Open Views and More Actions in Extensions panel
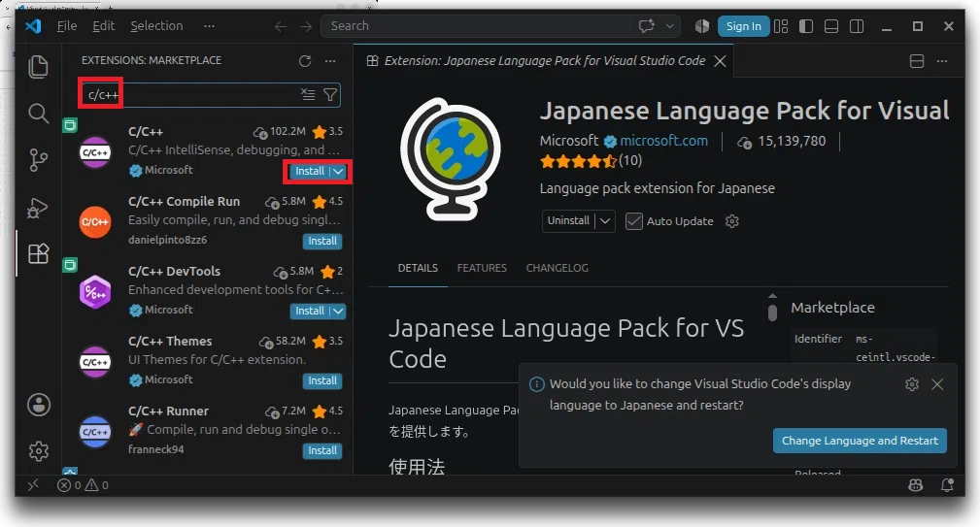This screenshot has width=980, height=527. click(x=330, y=60)
